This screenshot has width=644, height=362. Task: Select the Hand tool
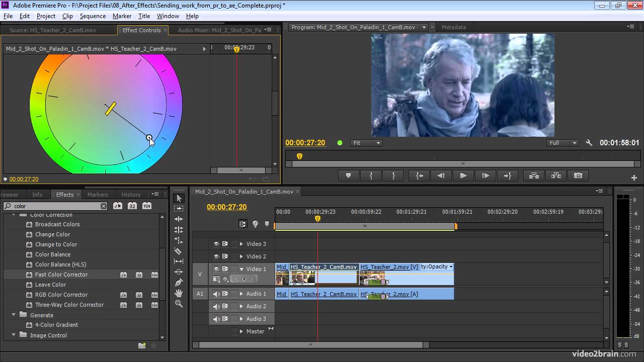pos(179,293)
